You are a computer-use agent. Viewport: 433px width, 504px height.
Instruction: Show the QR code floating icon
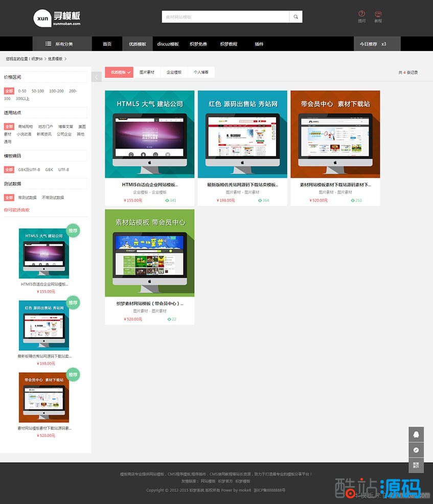pos(416,465)
